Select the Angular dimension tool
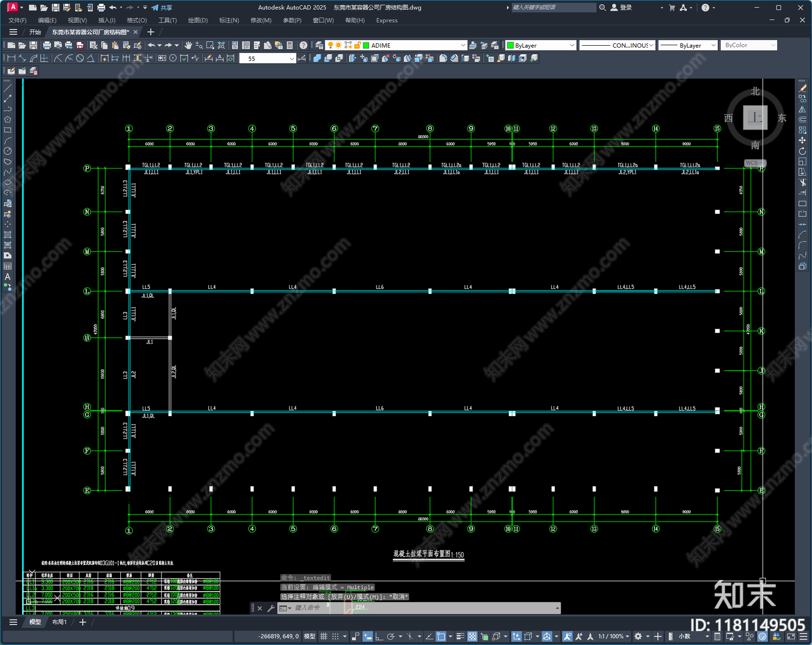 click(90, 58)
